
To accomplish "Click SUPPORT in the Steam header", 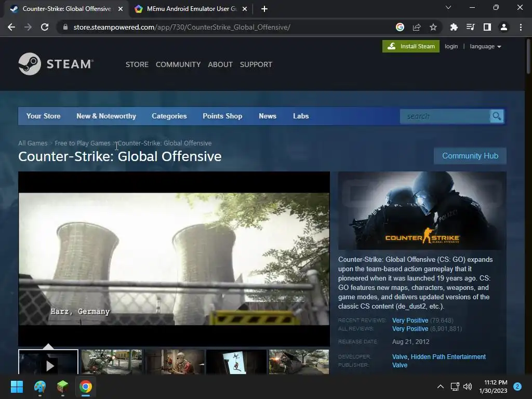I will tap(256, 64).
